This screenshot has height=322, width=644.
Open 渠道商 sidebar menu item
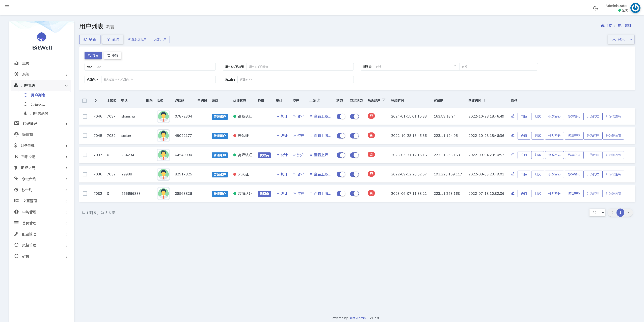[x=28, y=135]
